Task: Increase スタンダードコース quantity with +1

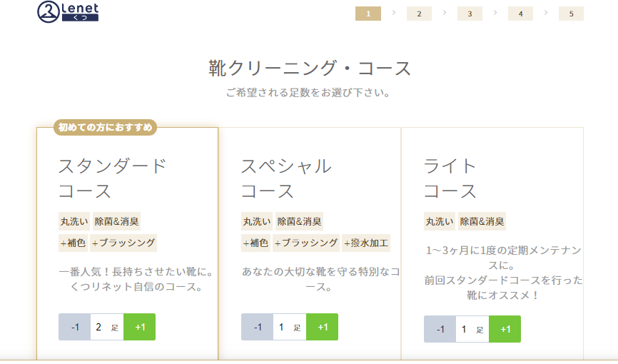Action: click(x=140, y=327)
